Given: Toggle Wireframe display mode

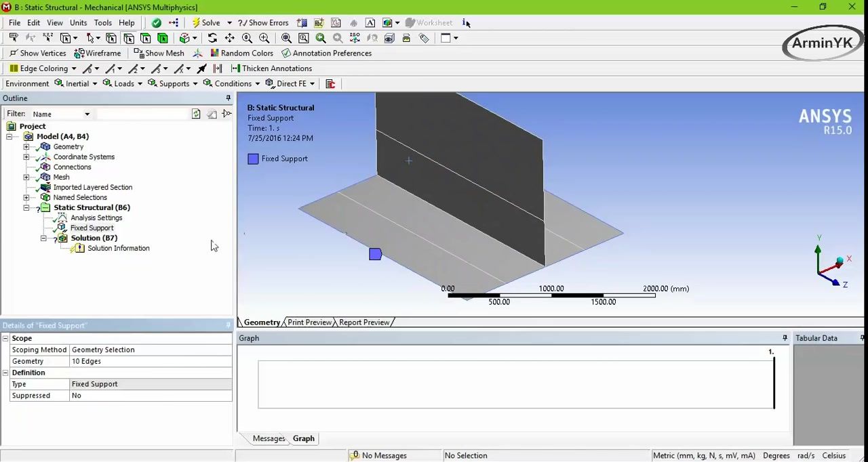Looking at the screenshot, I should click(98, 53).
